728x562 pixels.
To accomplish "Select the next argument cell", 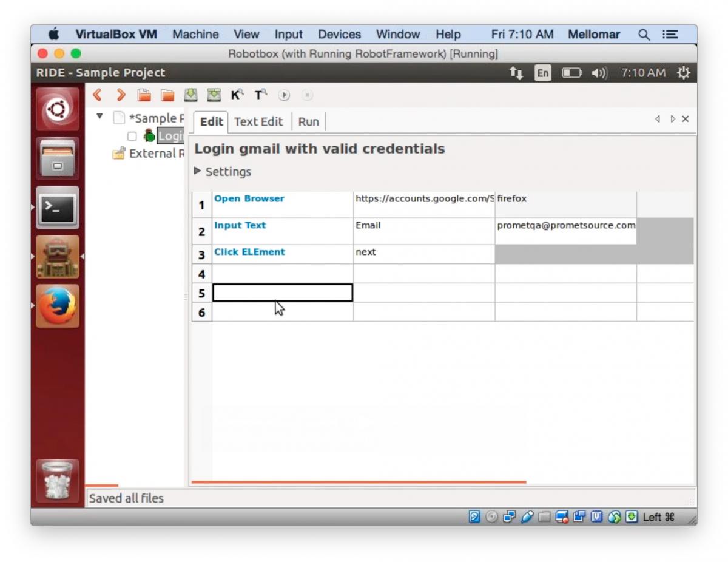I will 424,254.
